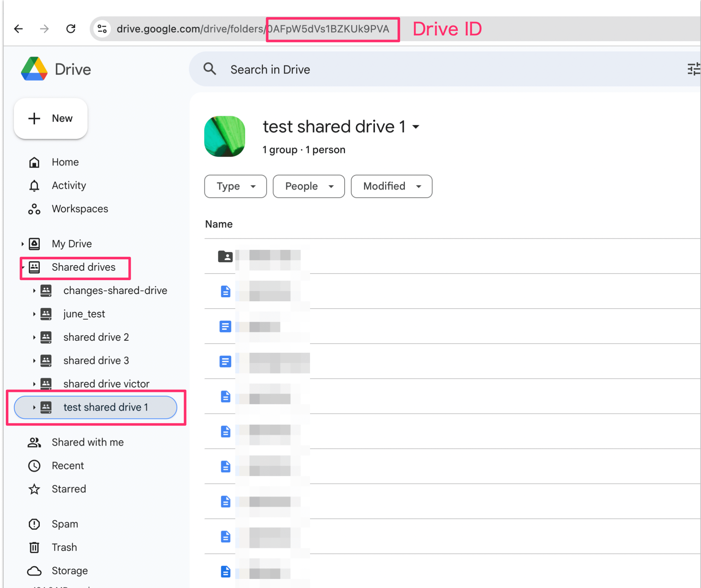Open Spam in the sidebar
Screen dimensions: 701x588
point(65,524)
